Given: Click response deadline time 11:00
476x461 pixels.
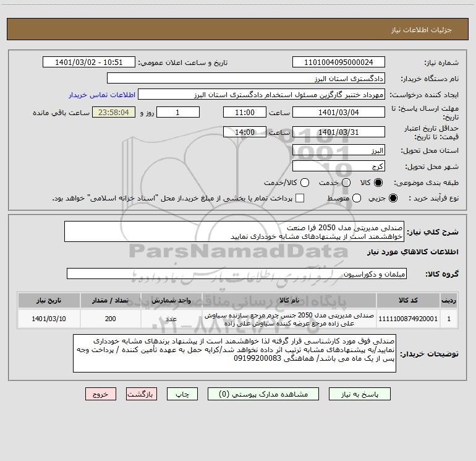Looking at the screenshot, I should (245, 112).
